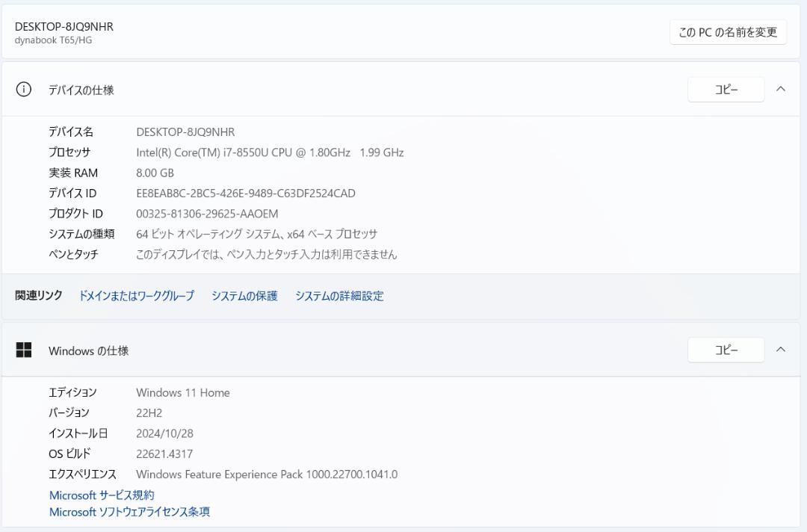This screenshot has width=807, height=532.
Task: Collapse the デバイスの仕様 section chevron
Action: 781,89
